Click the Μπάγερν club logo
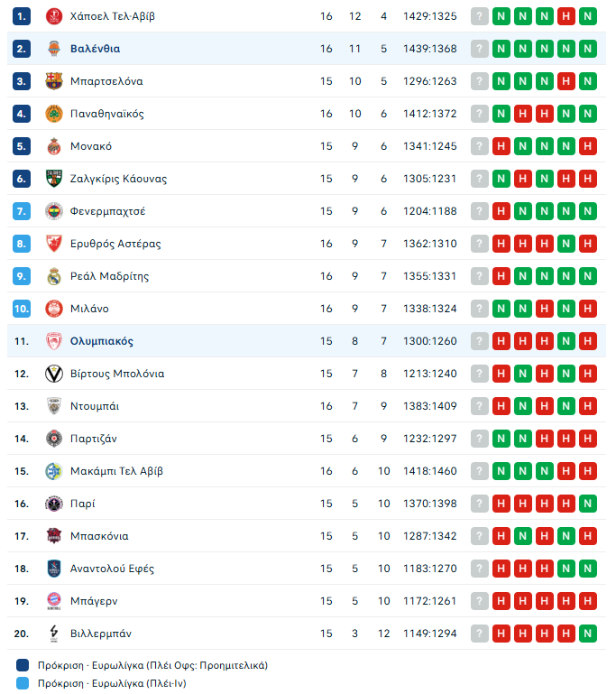 point(53,601)
